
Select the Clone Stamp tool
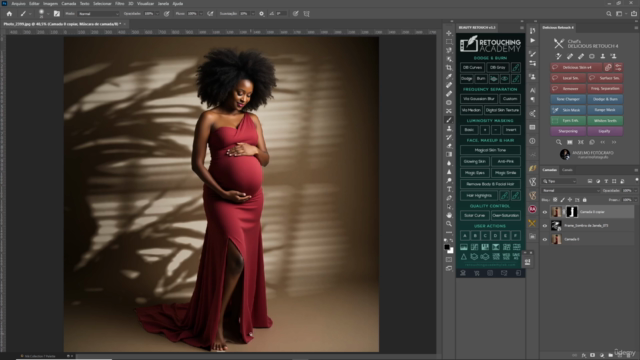[449, 129]
